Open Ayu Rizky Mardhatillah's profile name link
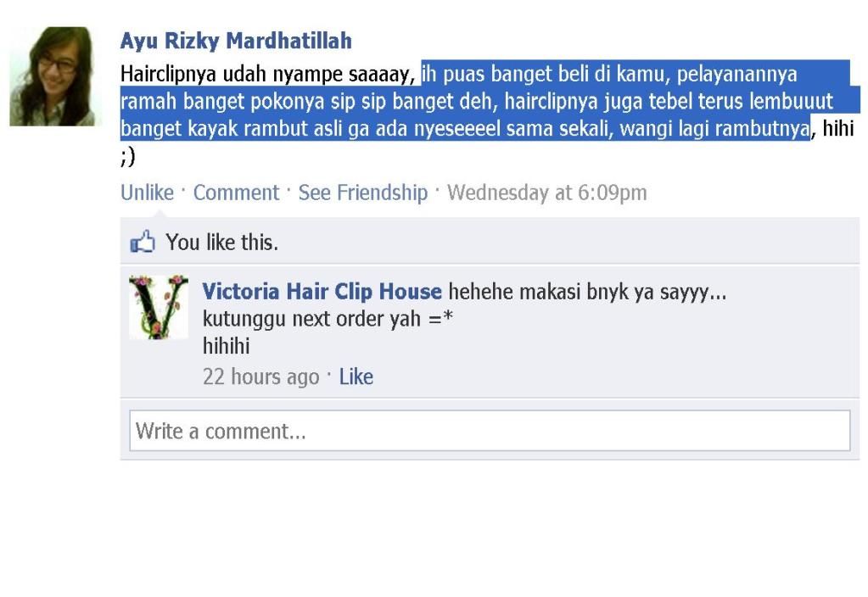This screenshot has width=868, height=597. (236, 41)
